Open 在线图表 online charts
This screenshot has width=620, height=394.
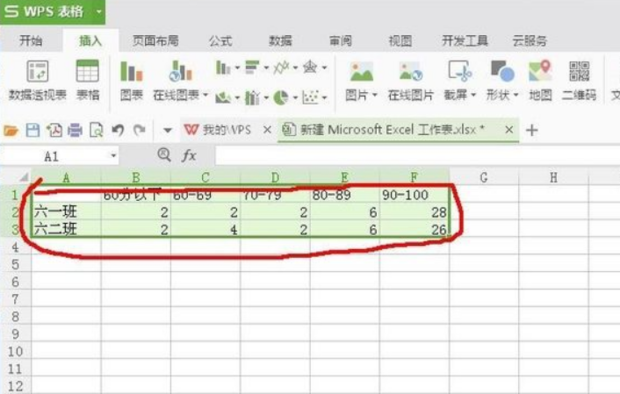180,80
